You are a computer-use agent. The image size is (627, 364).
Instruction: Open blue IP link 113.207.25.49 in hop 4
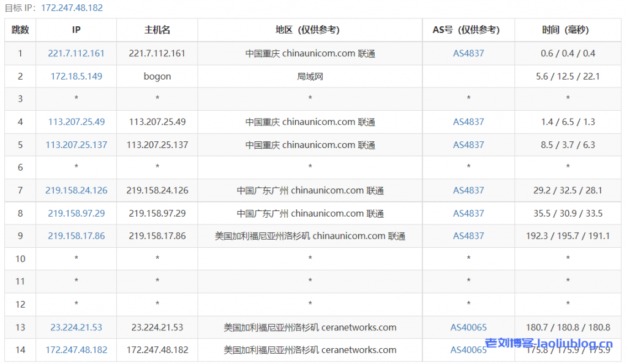(76, 122)
